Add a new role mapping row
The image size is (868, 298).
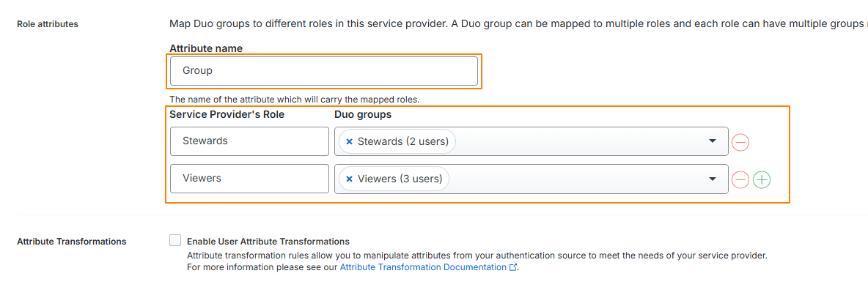pyautogui.click(x=762, y=179)
